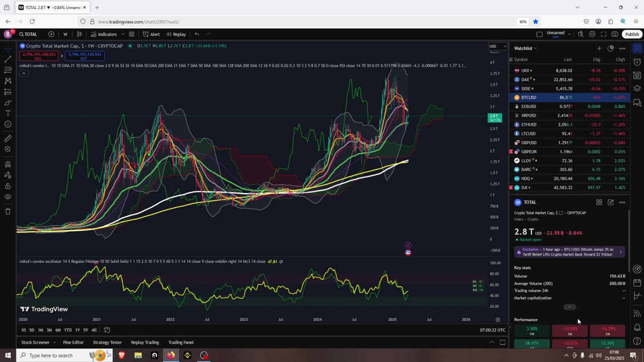Toggle hide all drawings eye icon
This screenshot has height=362, width=644.
(8, 197)
